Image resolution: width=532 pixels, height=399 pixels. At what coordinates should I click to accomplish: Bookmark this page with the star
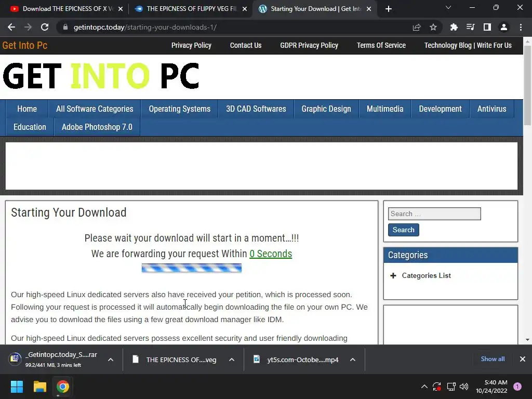pos(433,27)
